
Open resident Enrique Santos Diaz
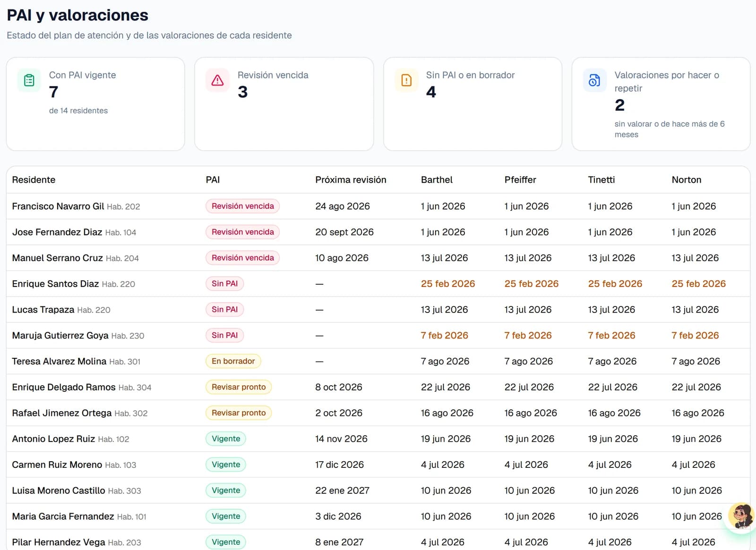tap(55, 284)
